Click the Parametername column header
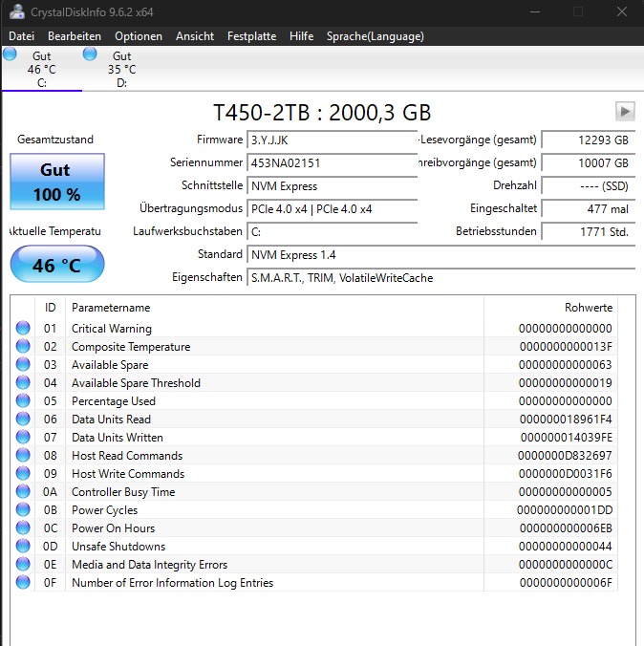 [x=274, y=308]
